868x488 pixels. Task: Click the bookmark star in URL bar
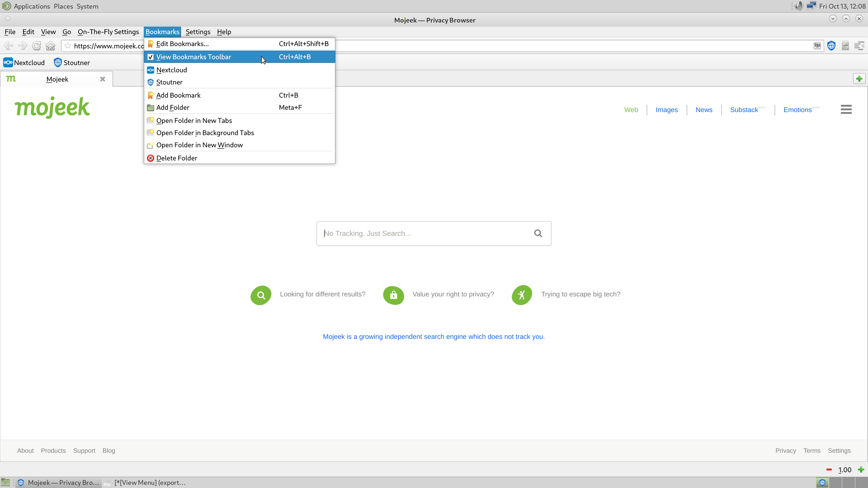click(x=68, y=46)
